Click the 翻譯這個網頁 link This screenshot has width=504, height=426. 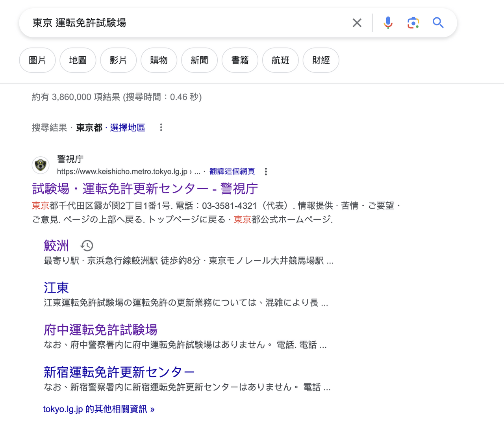click(232, 171)
